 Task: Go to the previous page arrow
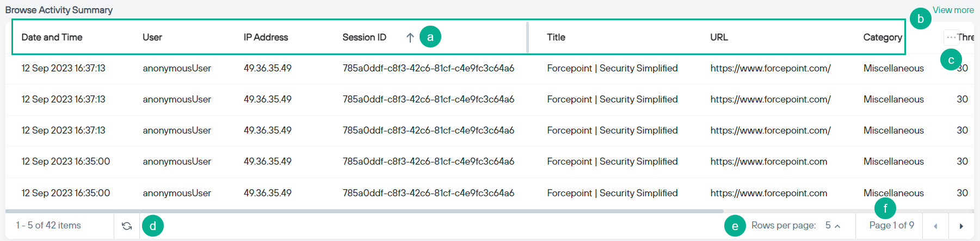(936, 226)
